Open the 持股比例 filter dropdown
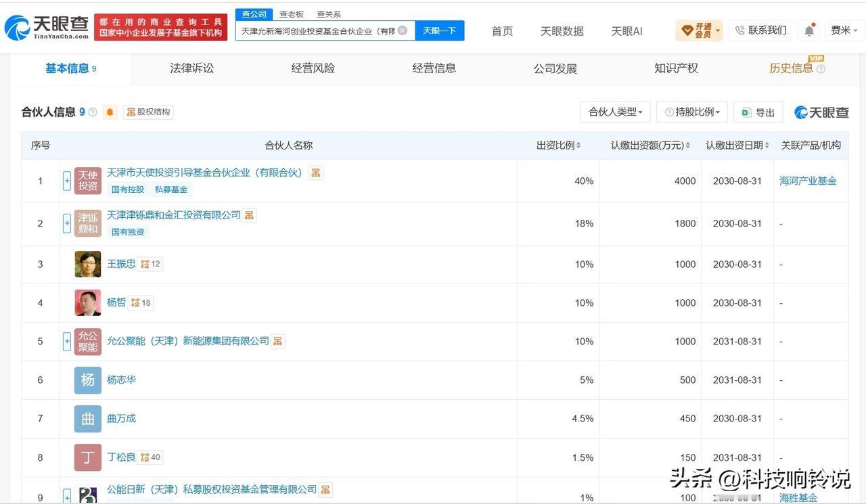The width and height of the screenshot is (866, 504). 692,112
